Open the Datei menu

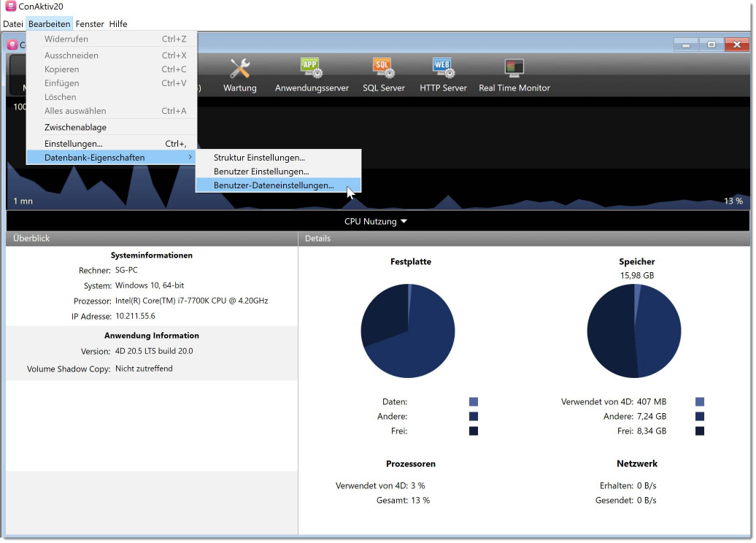click(12, 24)
